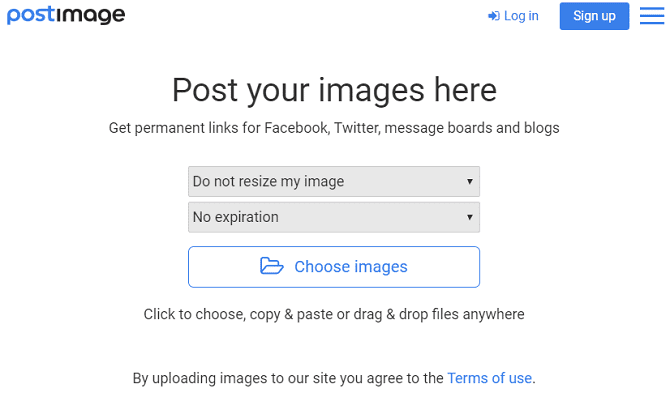Click the Choose images button
Screen dimensions: 670x414
point(334,267)
